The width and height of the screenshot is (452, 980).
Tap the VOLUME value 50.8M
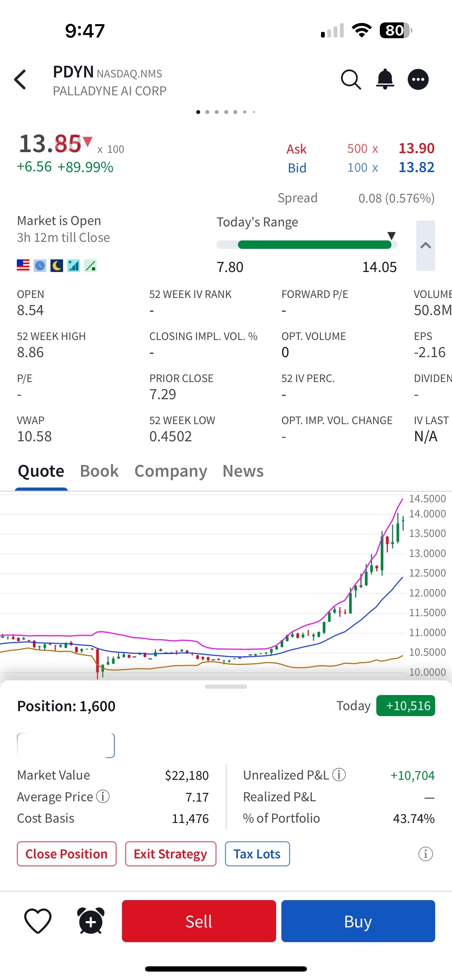pyautogui.click(x=433, y=310)
